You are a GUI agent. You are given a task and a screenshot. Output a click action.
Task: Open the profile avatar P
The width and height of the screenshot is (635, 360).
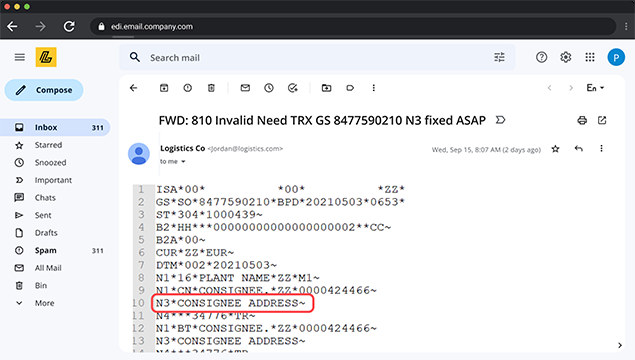click(616, 58)
